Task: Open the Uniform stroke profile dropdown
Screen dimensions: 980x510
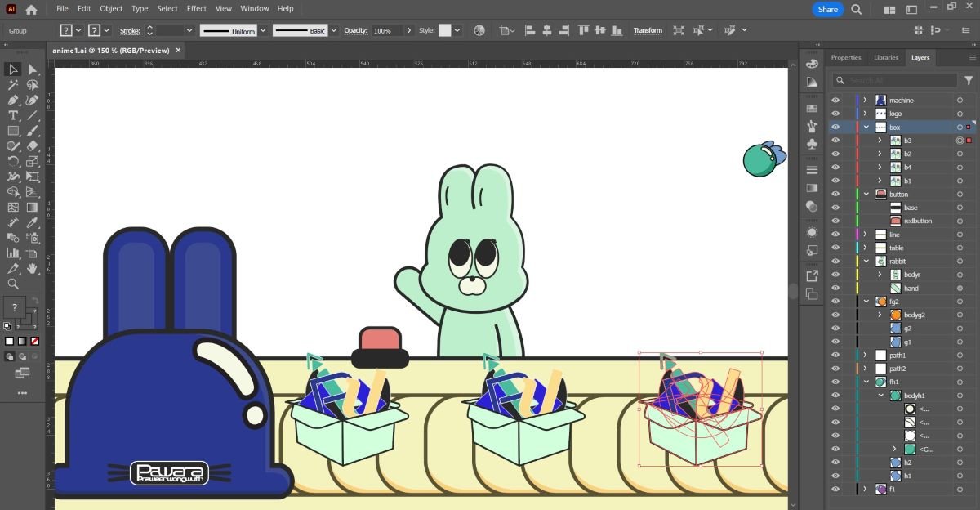Action: point(263,31)
